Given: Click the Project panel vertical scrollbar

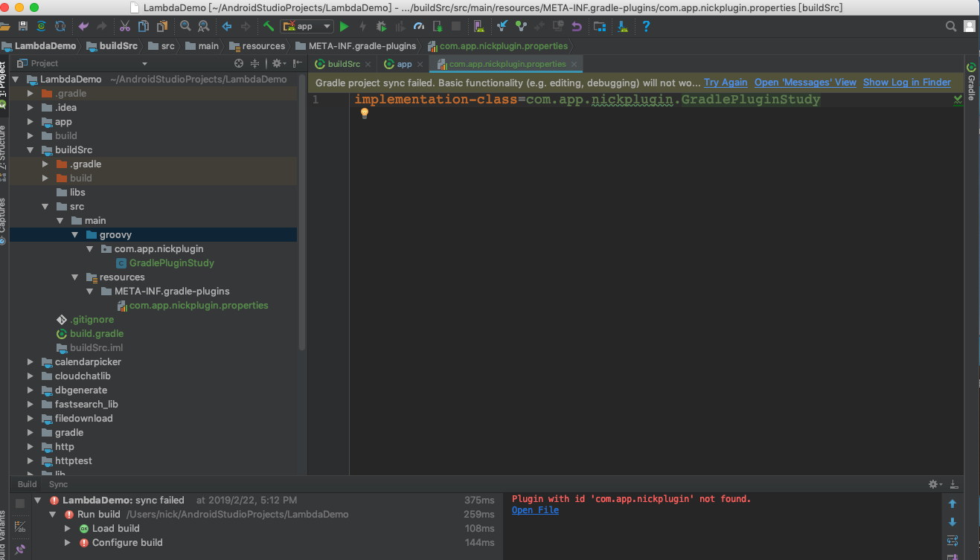Looking at the screenshot, I should (301, 212).
